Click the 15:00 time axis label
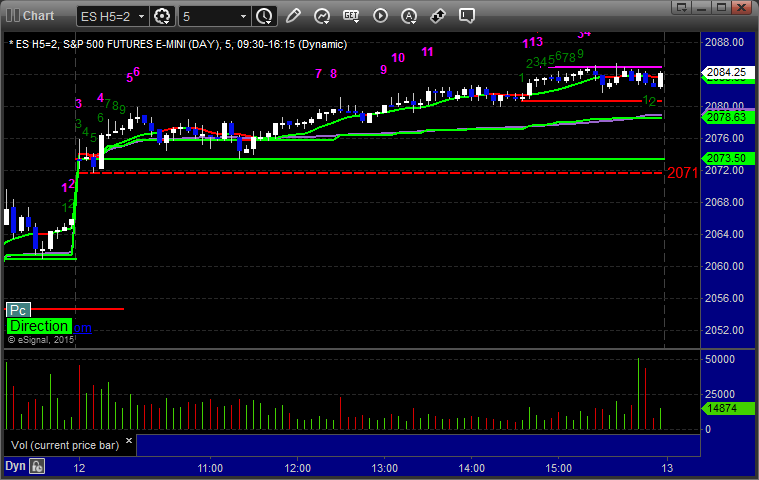Screen dimensions: 759x480 coord(559,468)
